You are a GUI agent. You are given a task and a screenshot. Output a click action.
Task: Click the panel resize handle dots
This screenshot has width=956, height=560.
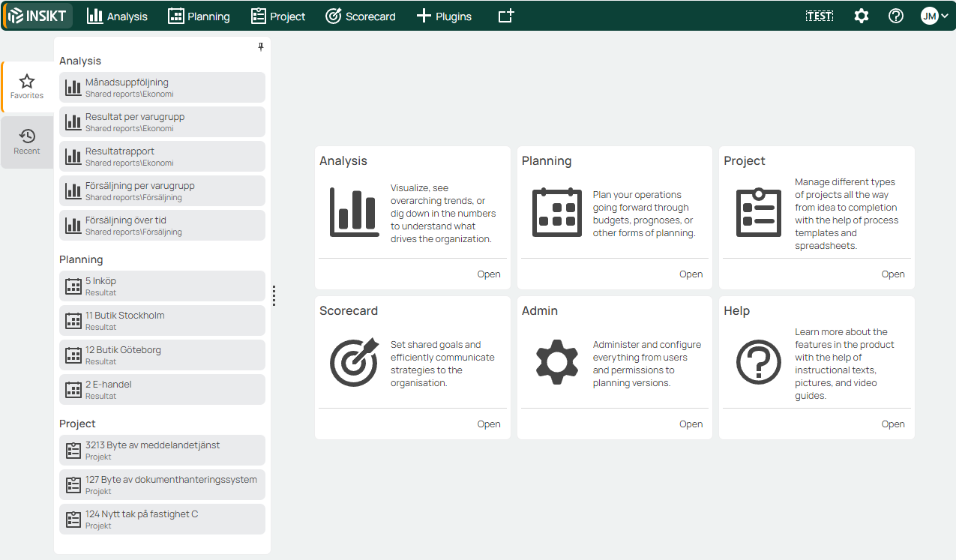pos(274,295)
